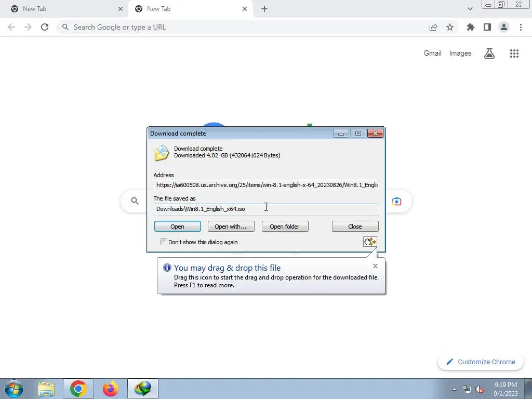Show hidden tray icons arrow

[x=454, y=389]
